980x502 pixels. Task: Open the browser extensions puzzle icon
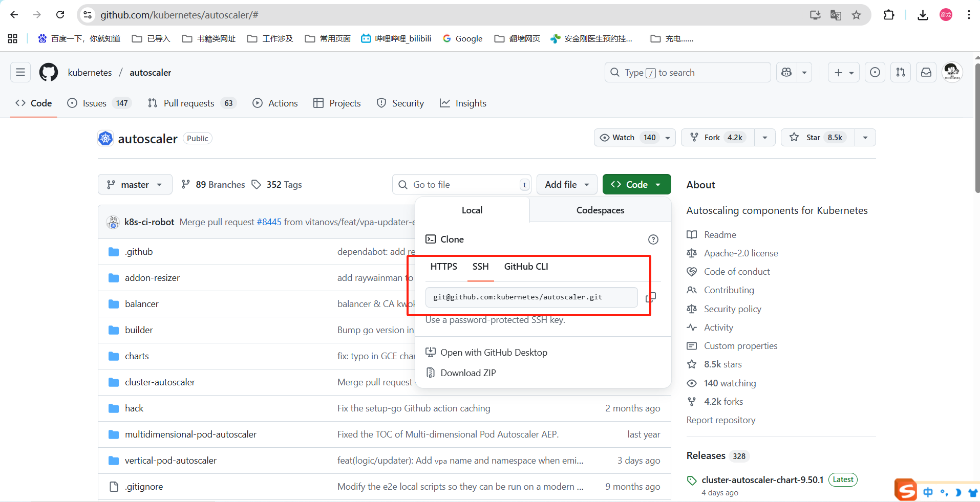(x=889, y=15)
